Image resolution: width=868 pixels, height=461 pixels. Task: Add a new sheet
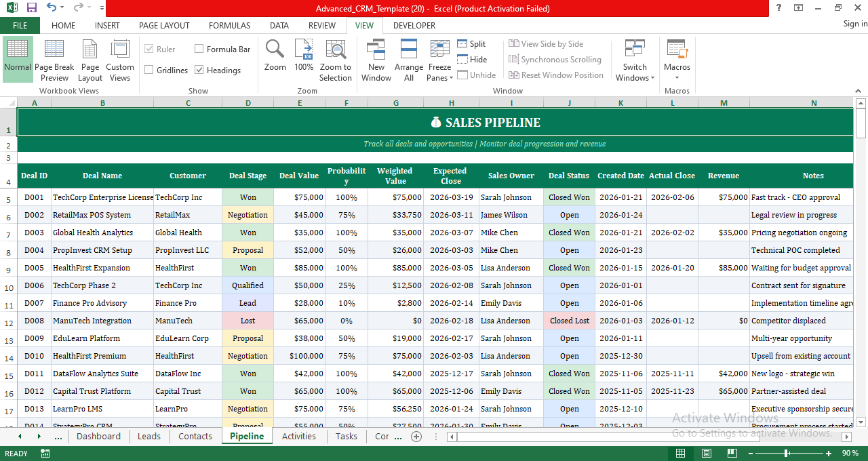click(x=416, y=437)
